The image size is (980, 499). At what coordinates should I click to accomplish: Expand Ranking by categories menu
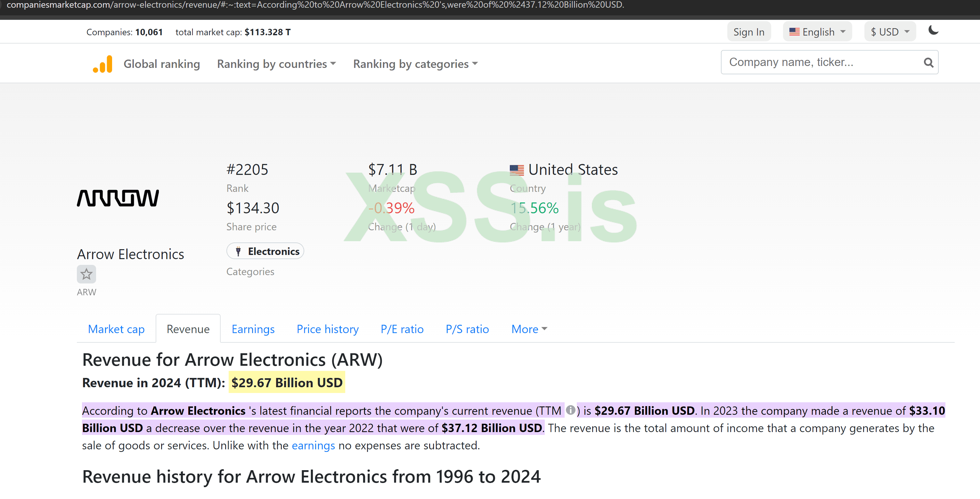click(415, 64)
